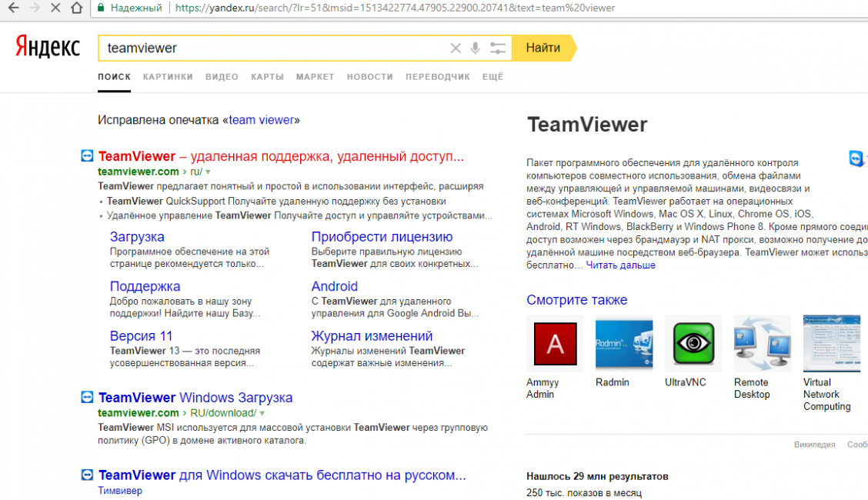Screen dimensions: 868x500
Task: Click the Тимвивер site link
Action: (x=120, y=491)
